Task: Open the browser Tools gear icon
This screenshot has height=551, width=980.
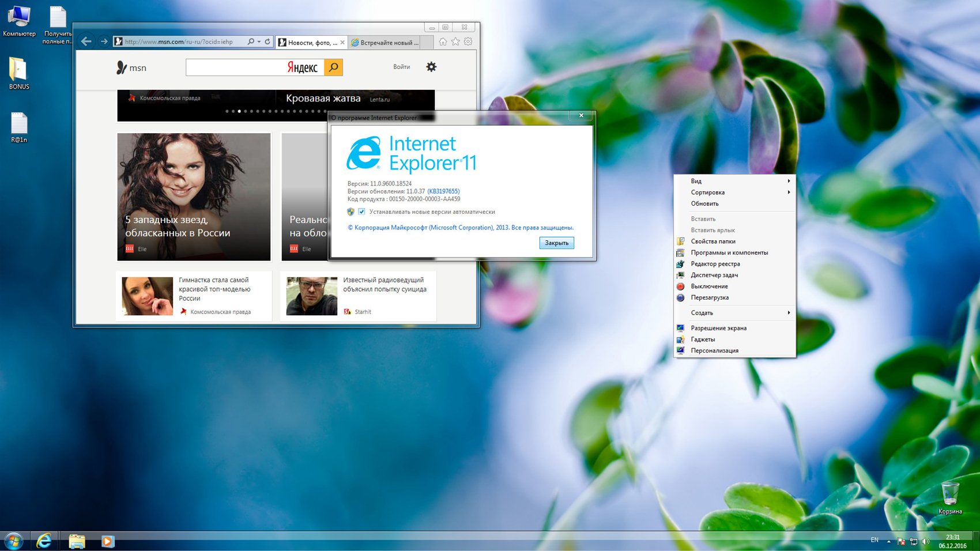Action: tap(468, 41)
